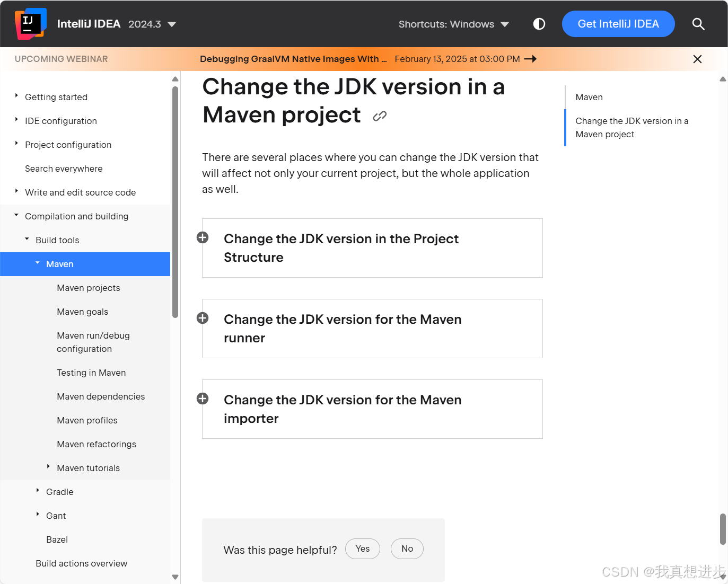Click the Get IntelliJ IDEA button
The width and height of the screenshot is (728, 584).
(x=618, y=24)
